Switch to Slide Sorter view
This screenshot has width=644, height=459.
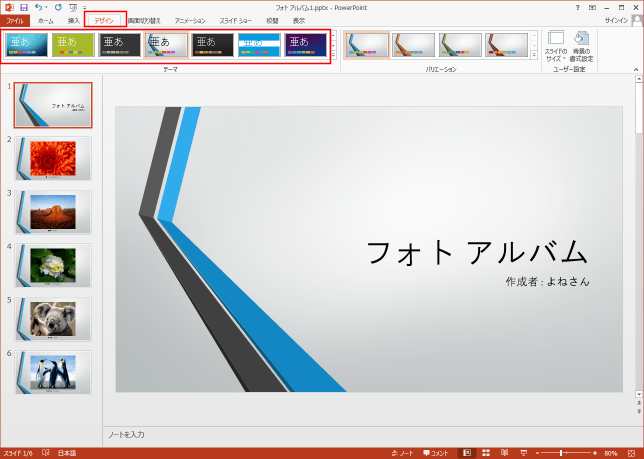pyautogui.click(x=484, y=453)
